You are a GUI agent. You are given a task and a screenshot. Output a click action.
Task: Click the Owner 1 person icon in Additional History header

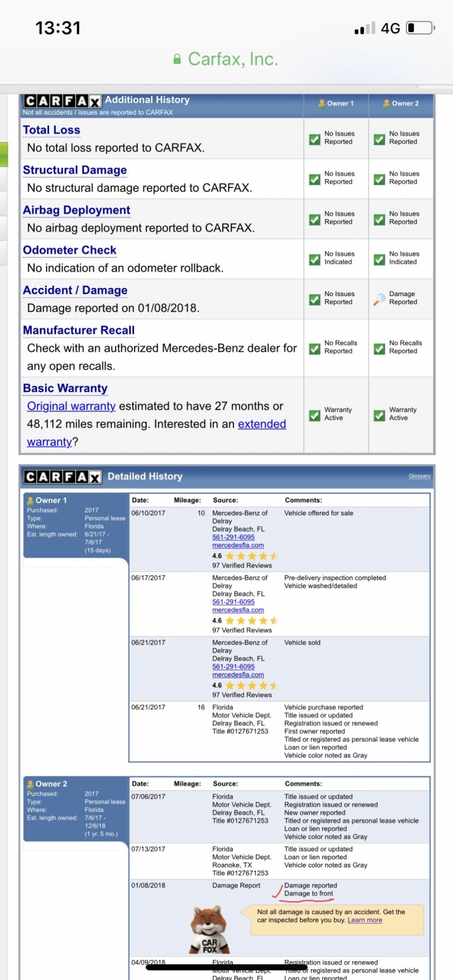click(x=322, y=103)
